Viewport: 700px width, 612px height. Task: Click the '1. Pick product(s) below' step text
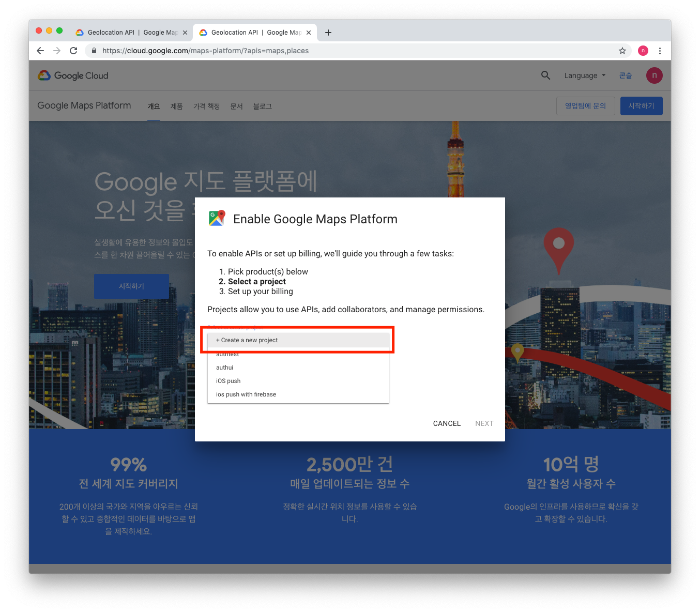[x=264, y=272]
